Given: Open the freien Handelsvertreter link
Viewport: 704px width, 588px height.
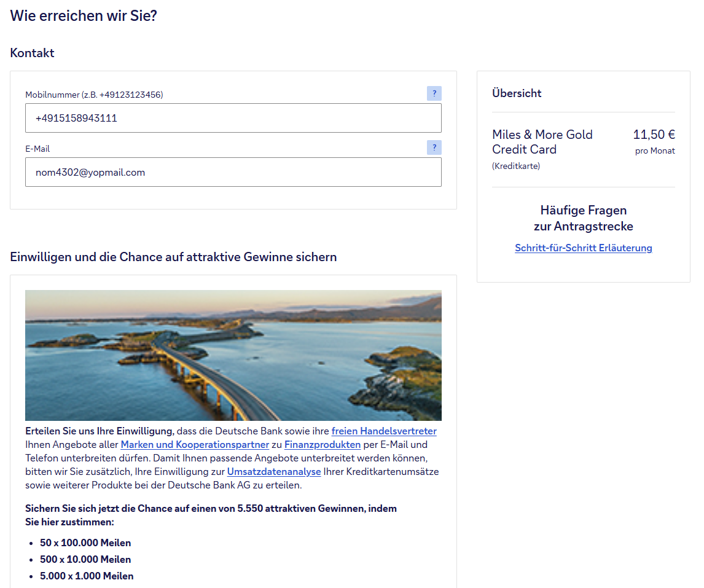Looking at the screenshot, I should click(384, 431).
